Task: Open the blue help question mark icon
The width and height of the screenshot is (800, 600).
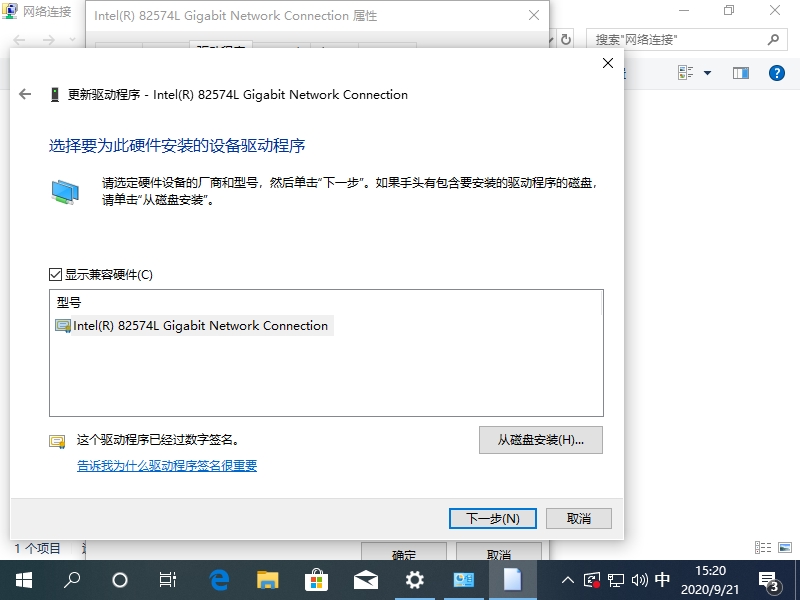Action: pyautogui.click(x=777, y=73)
